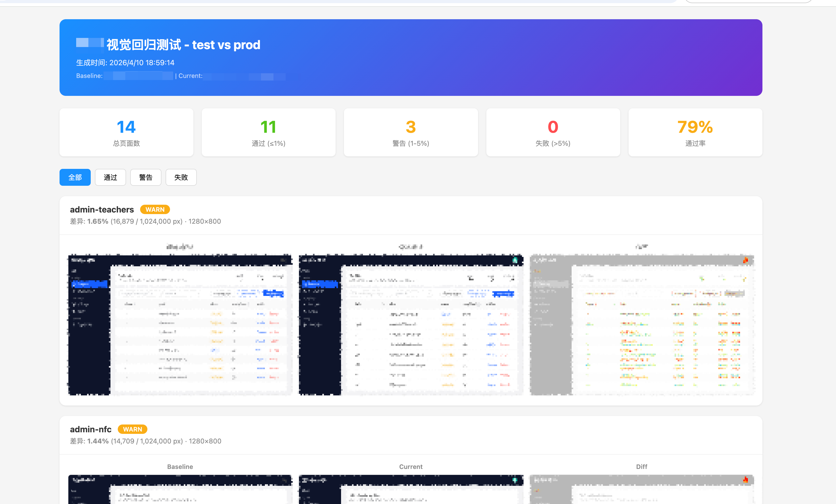The image size is (836, 504).
Task: Switch to the 通过 filter tab
Action: [x=110, y=177]
